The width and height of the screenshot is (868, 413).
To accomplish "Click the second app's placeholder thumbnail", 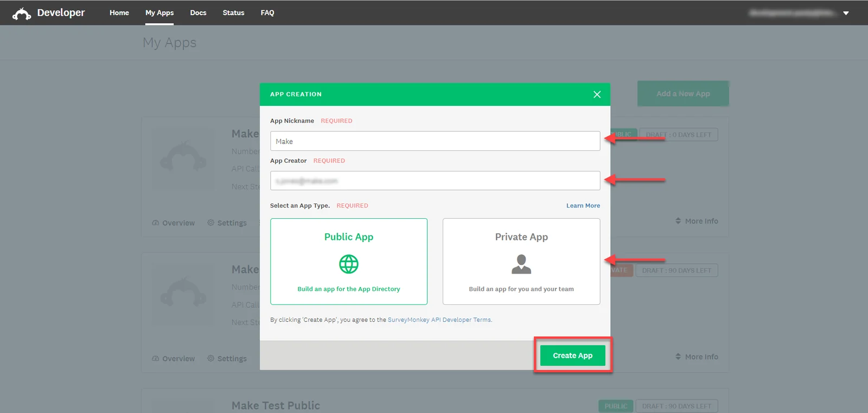I will [x=183, y=294].
